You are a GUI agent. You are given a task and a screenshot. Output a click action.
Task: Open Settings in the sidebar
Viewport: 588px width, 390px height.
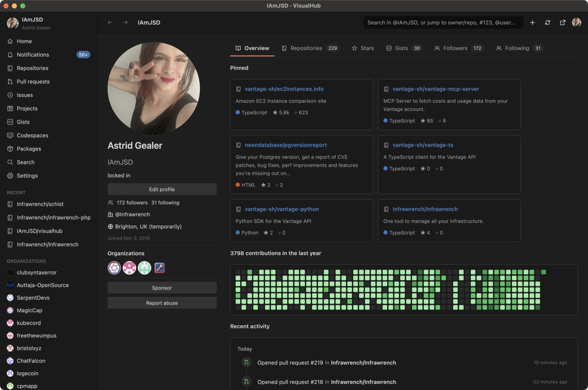click(49, 175)
